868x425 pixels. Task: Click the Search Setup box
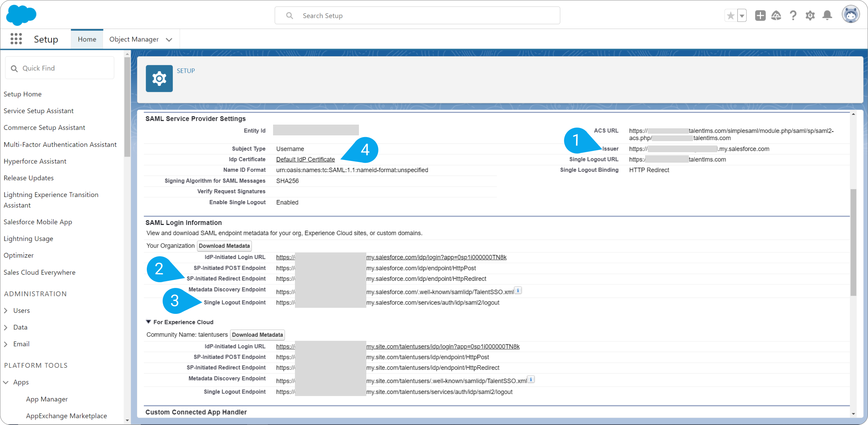click(x=417, y=15)
